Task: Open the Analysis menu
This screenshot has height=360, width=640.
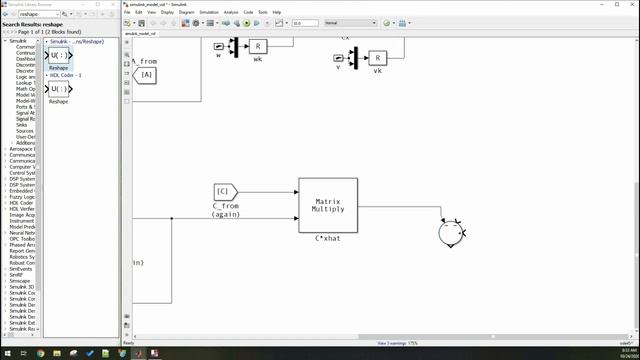Action: click(x=231, y=12)
